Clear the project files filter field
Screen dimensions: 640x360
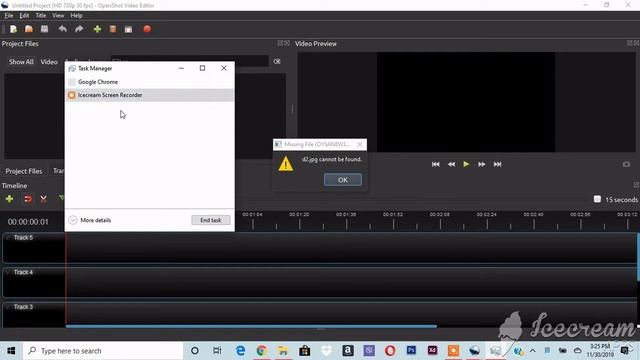[277, 61]
